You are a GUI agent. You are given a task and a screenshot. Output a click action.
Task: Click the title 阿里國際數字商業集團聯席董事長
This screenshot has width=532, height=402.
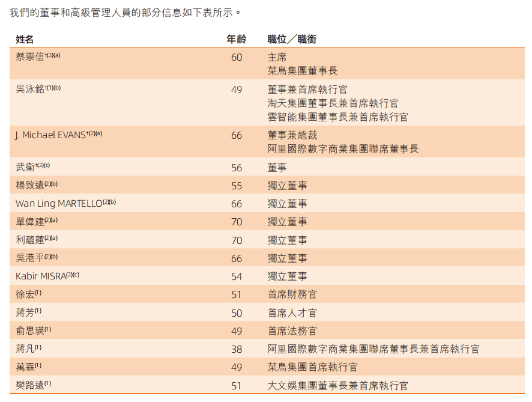pyautogui.click(x=343, y=148)
